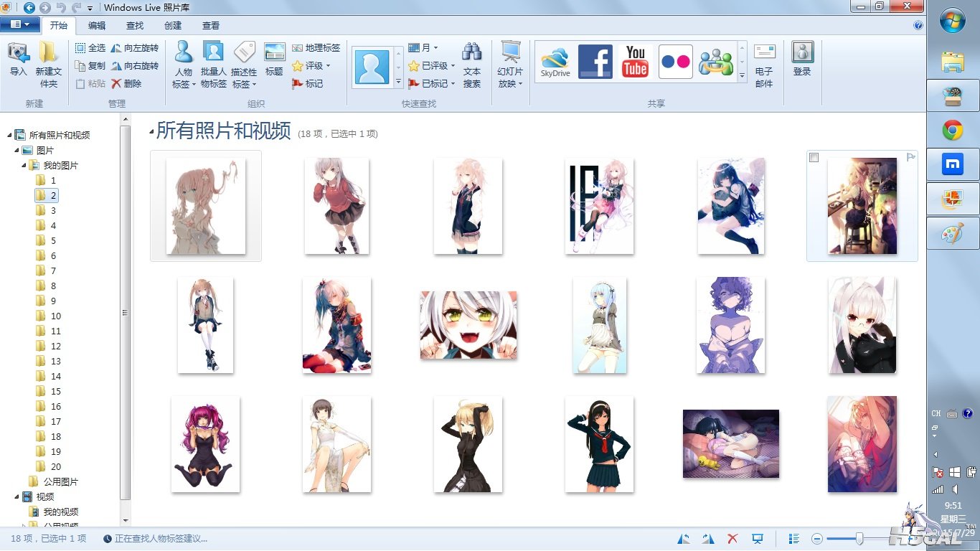The image size is (980, 551).
Task: Switch to the 查看 tab
Action: click(211, 25)
